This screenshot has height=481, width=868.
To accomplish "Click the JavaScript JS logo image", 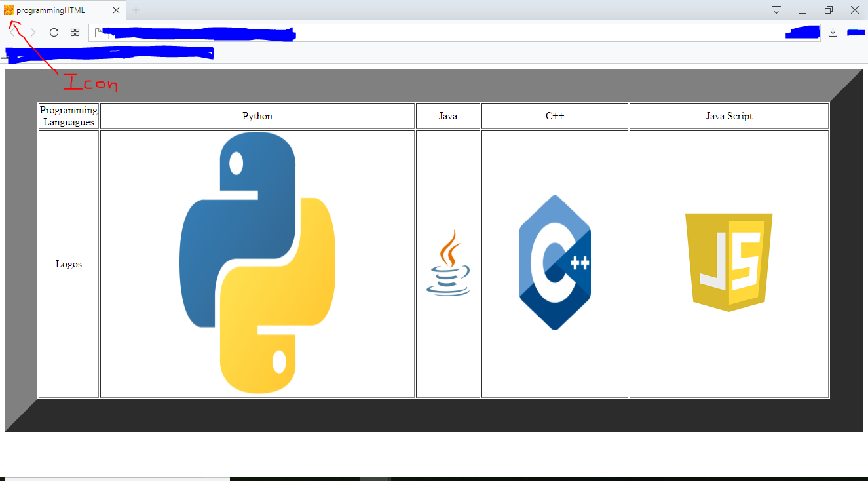I will (729, 263).
